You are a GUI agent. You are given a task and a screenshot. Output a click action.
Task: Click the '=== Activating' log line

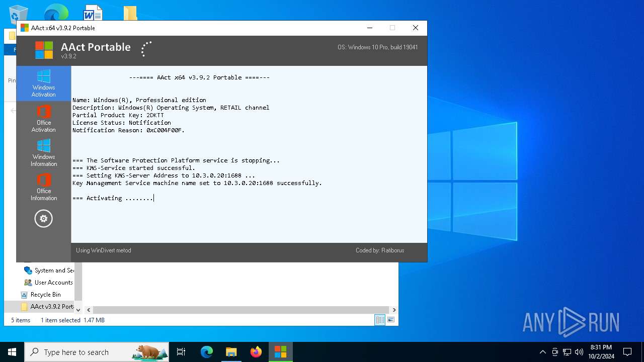pos(113,198)
